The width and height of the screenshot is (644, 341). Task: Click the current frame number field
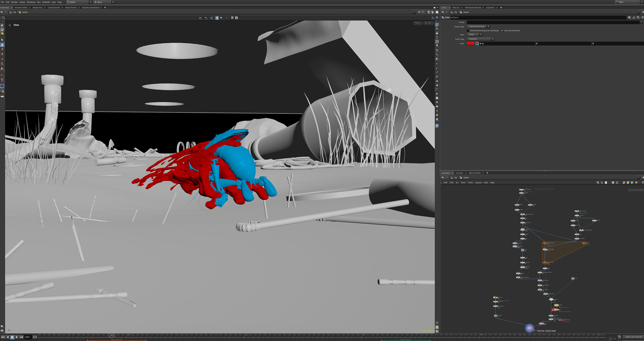[x=27, y=337]
